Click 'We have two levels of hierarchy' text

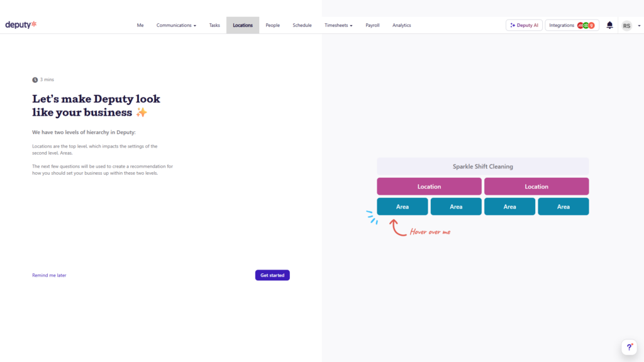pos(84,132)
